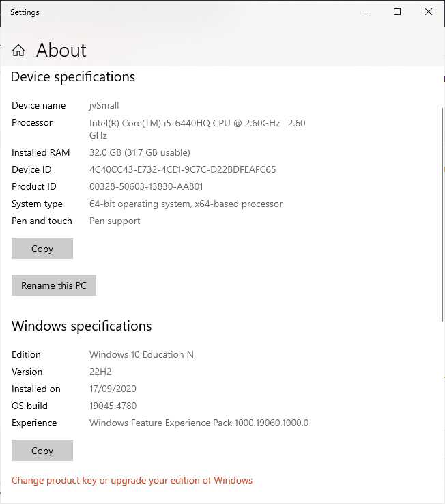Screen dimensions: 445x504
Task: Close the Settings window
Action: click(x=429, y=12)
